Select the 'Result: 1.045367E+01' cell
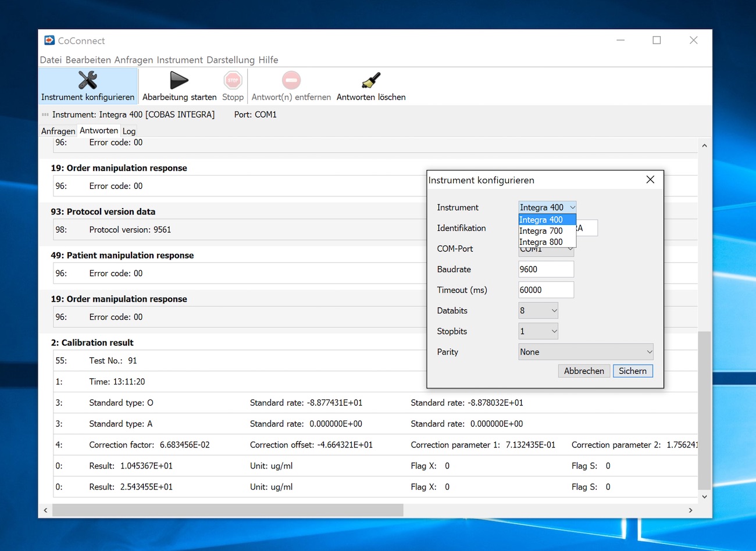756x551 pixels. coord(131,466)
